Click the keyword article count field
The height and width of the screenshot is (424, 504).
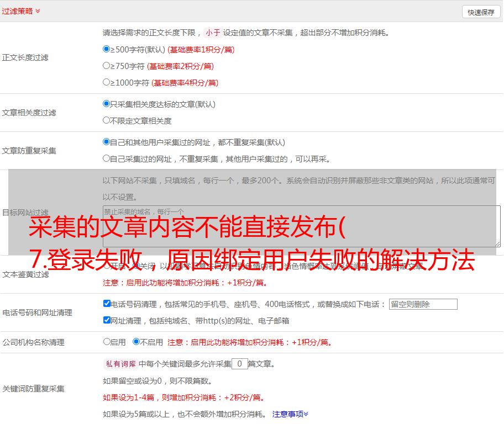click(239, 364)
